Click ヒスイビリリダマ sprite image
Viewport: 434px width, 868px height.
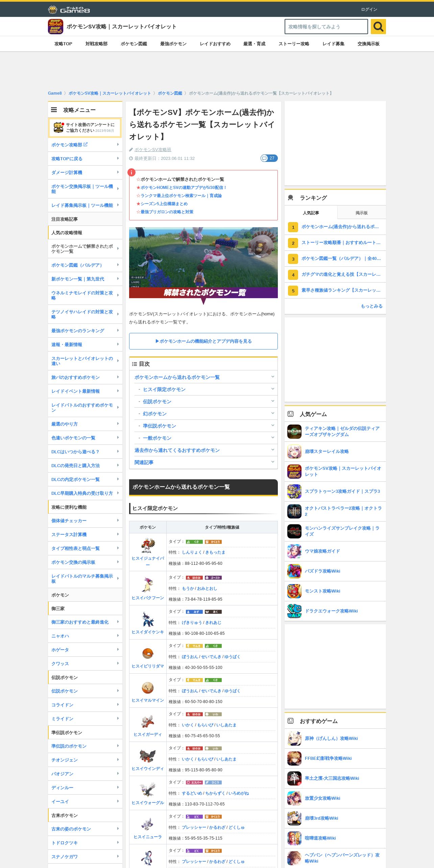[148, 653]
